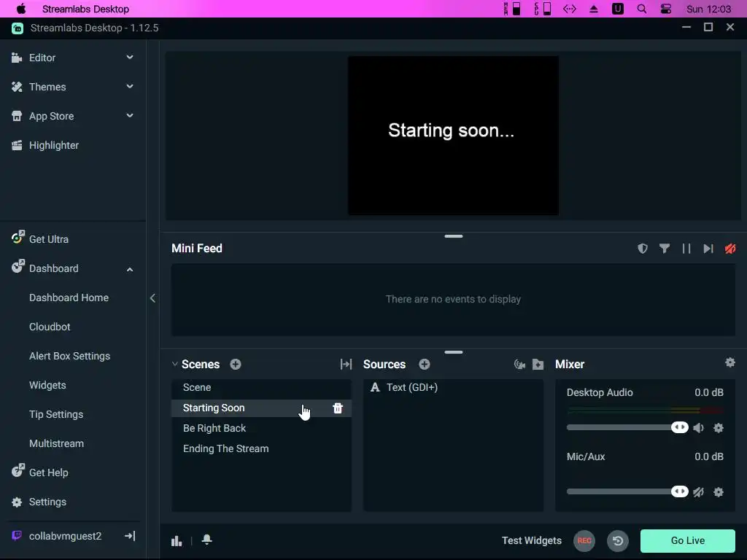Select the Text (GDI+) source

[453, 387]
